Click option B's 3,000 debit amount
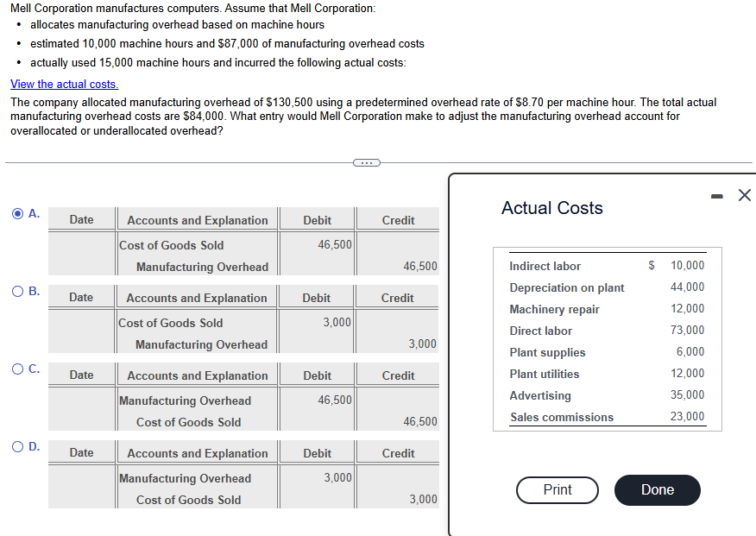The height and width of the screenshot is (536, 756). [x=337, y=323]
